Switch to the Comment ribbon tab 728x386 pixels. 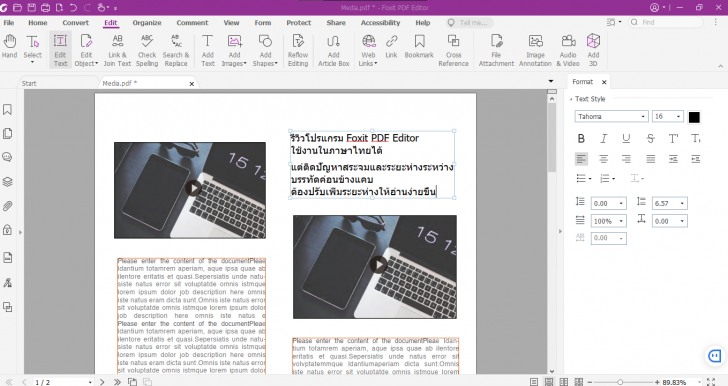192,23
